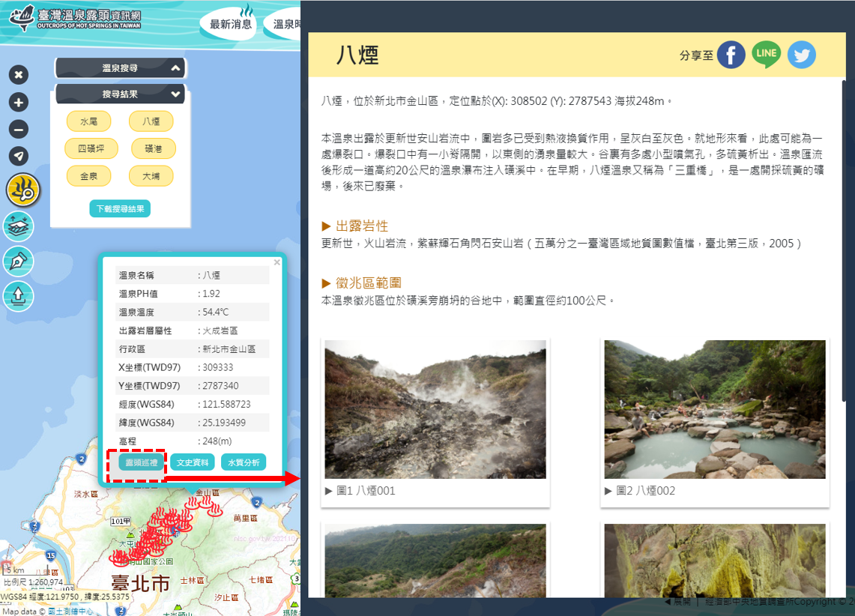This screenshot has width=855, height=616.
Task: Open the 露頭巡禮 outcrop tour button
Action: pos(141,463)
